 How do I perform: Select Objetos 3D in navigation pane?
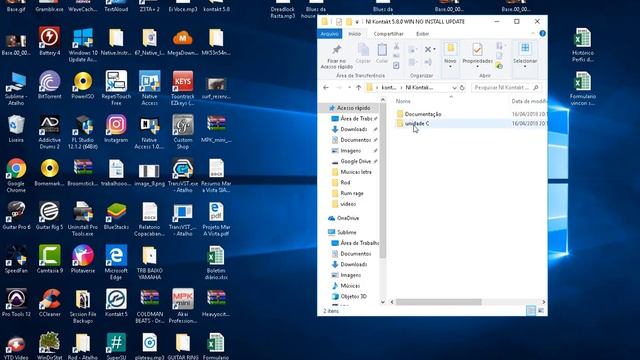(349, 296)
